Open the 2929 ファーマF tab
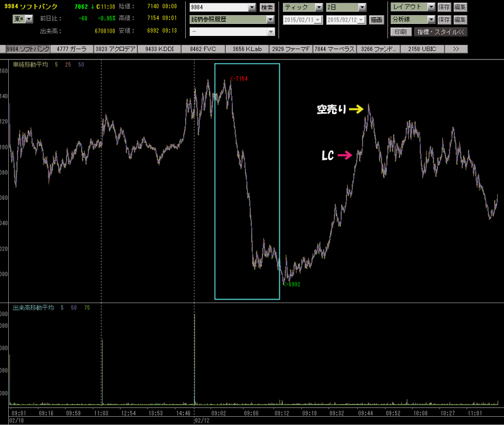Image resolution: width=504 pixels, height=425 pixels. 291,49
